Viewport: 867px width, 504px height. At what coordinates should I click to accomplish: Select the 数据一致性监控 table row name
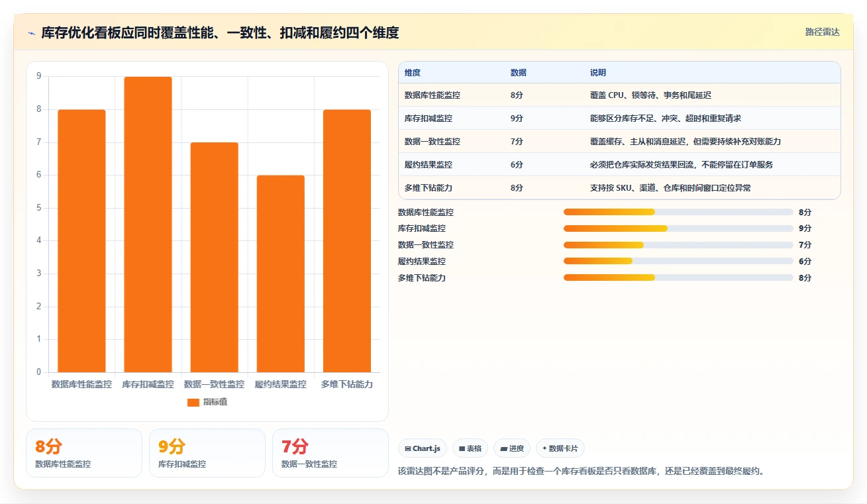pos(432,142)
